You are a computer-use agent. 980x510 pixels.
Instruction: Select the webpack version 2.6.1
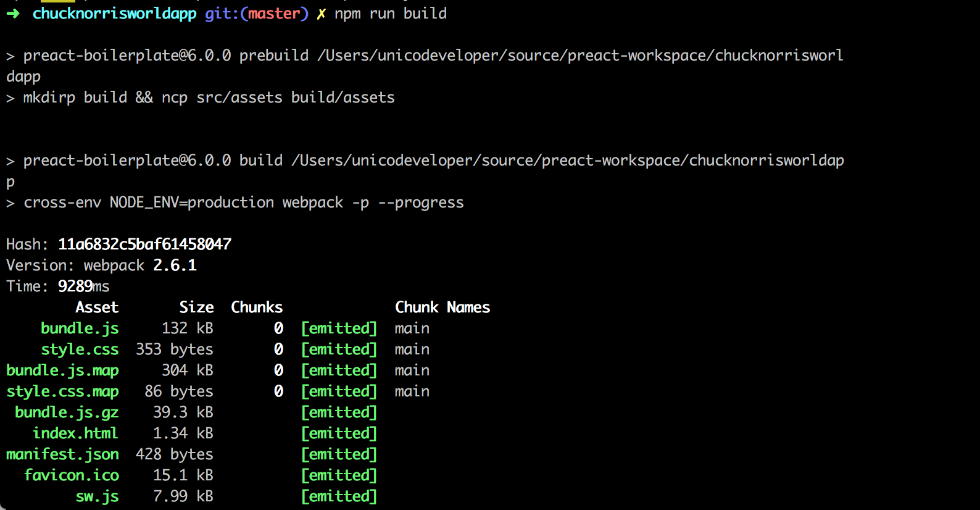tap(175, 265)
